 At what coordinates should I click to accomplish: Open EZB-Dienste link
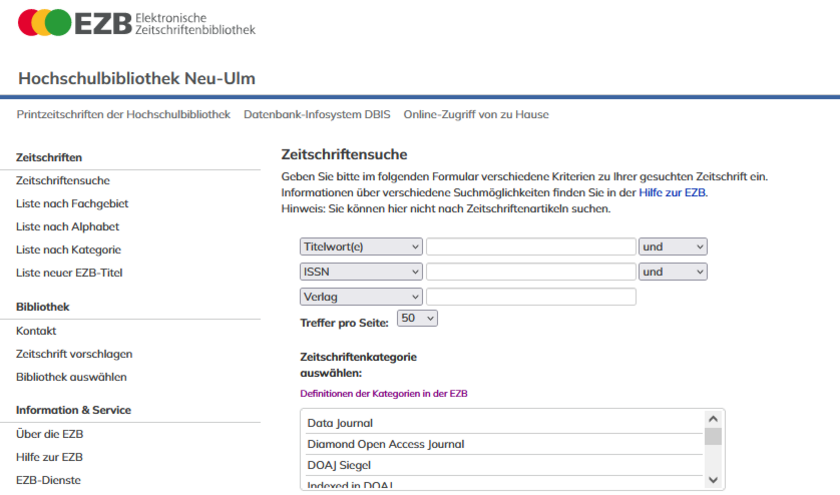click(x=48, y=480)
